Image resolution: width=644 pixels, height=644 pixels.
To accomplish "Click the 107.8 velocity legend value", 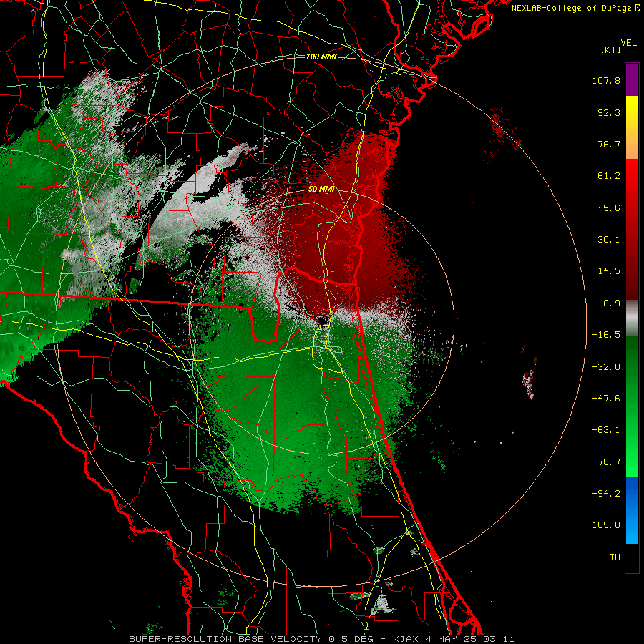I will [606, 80].
